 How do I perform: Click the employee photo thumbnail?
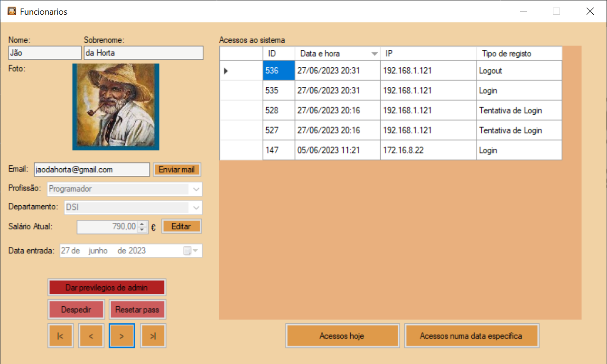coord(116,107)
